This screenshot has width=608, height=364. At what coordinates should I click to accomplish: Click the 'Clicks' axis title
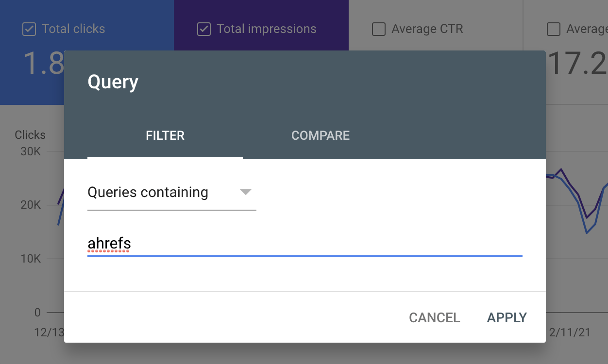[30, 135]
